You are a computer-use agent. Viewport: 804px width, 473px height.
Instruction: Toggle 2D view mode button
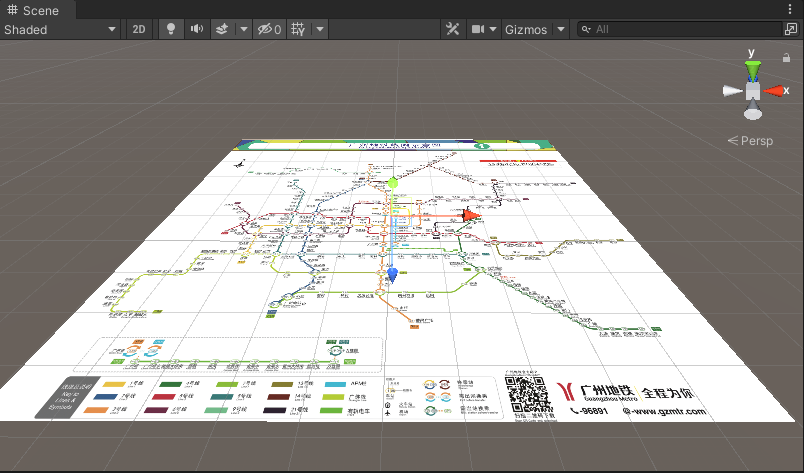click(x=139, y=29)
